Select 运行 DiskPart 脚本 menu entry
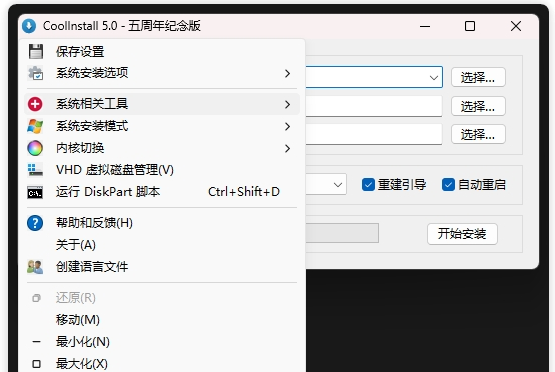 [162, 192]
